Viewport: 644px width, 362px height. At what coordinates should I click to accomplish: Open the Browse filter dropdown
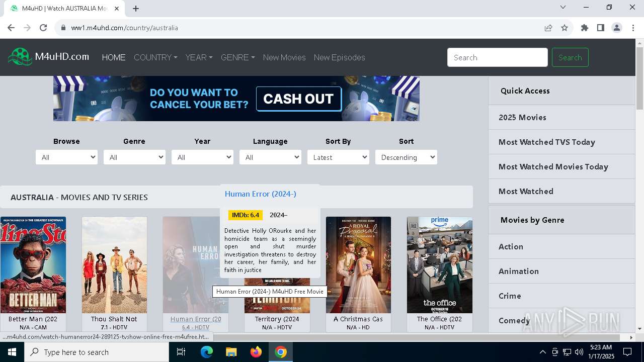click(x=66, y=157)
